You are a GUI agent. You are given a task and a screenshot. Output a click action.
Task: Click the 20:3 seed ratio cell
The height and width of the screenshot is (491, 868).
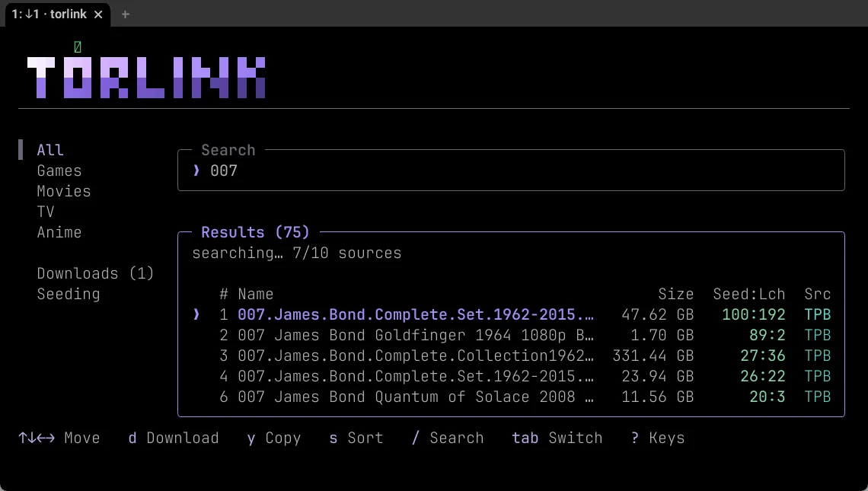pyautogui.click(x=767, y=397)
